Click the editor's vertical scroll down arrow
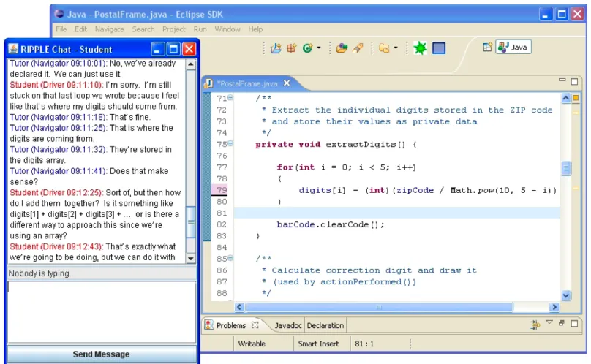The height and width of the screenshot is (364, 591). 565,295
